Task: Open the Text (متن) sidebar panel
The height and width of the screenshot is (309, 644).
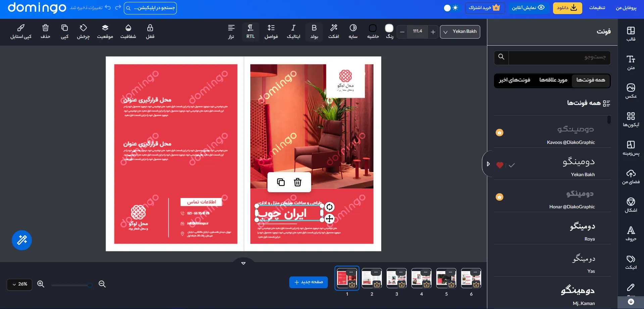Action: (631, 63)
